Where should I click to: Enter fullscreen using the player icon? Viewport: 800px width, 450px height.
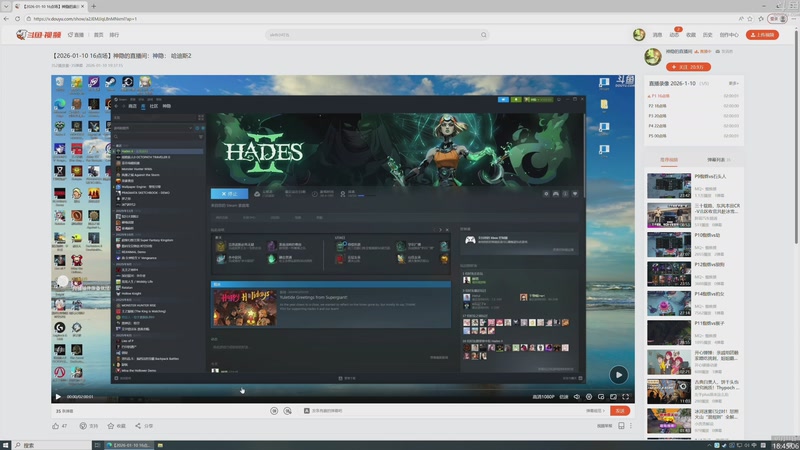626,396
